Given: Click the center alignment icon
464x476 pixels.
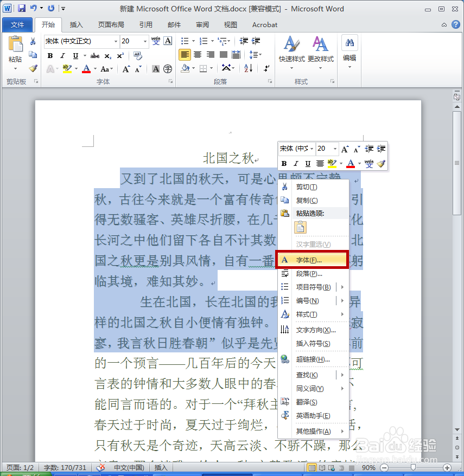Looking at the screenshot, I should pyautogui.click(x=198, y=54).
